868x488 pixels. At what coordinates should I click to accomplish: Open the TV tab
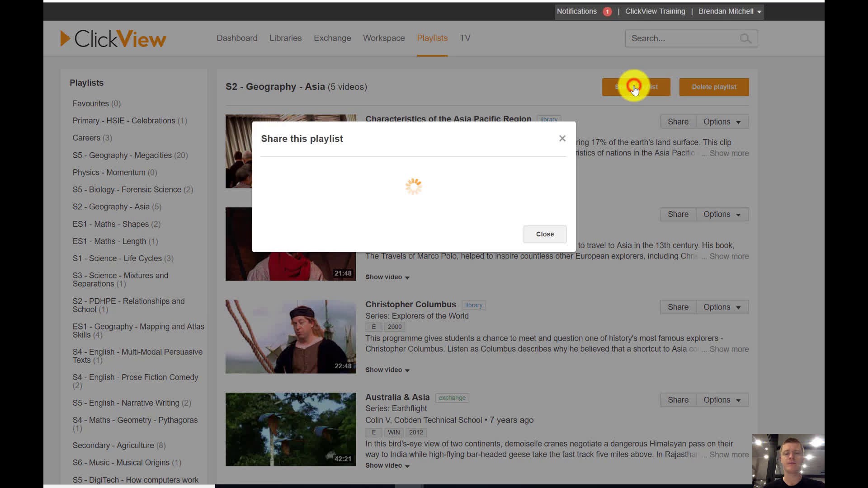tap(465, 38)
